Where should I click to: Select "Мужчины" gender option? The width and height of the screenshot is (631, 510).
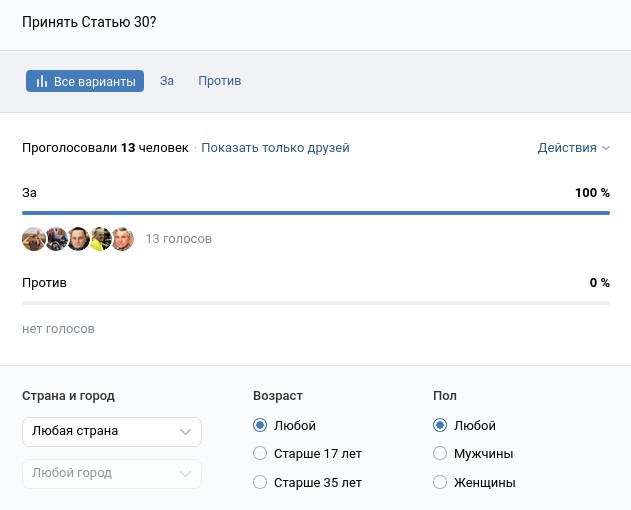(440, 453)
